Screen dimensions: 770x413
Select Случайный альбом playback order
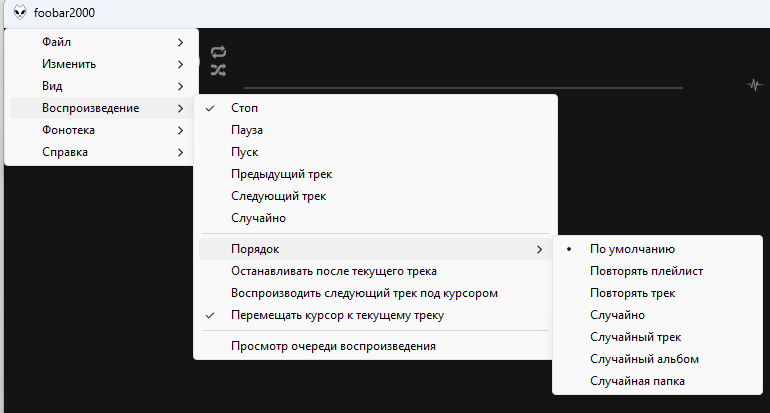click(644, 359)
